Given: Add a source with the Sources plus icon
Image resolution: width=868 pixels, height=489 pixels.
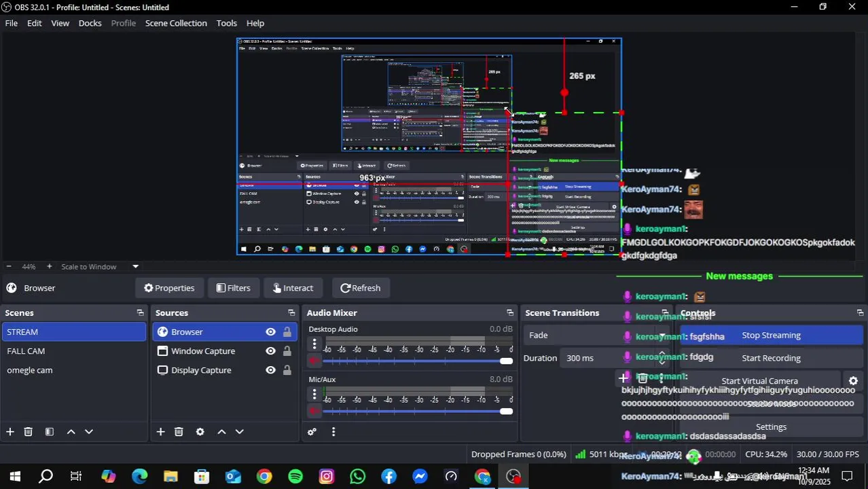Looking at the screenshot, I should click(160, 432).
